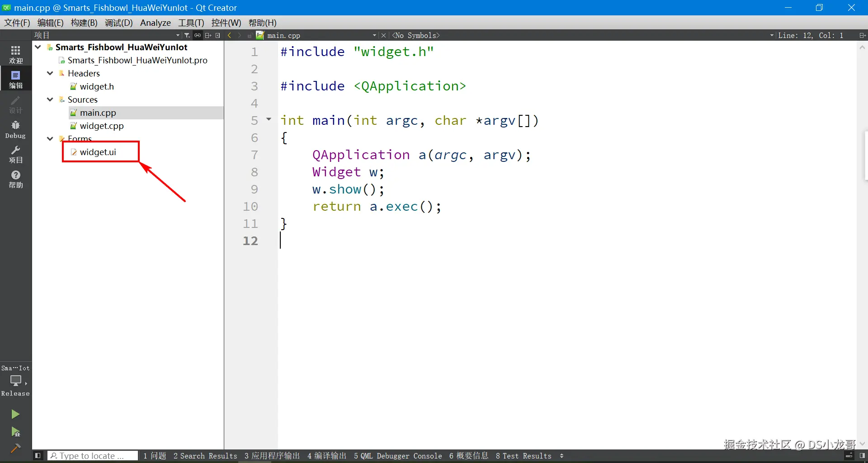Switch to Debug mode in sidebar
Screen dimensions: 868x463
point(16,129)
